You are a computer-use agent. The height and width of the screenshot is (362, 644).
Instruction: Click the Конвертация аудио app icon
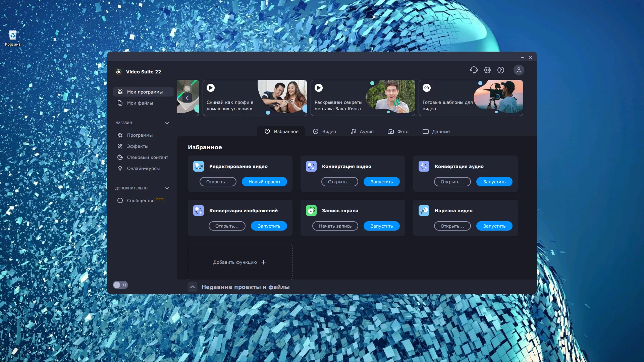coord(424,166)
